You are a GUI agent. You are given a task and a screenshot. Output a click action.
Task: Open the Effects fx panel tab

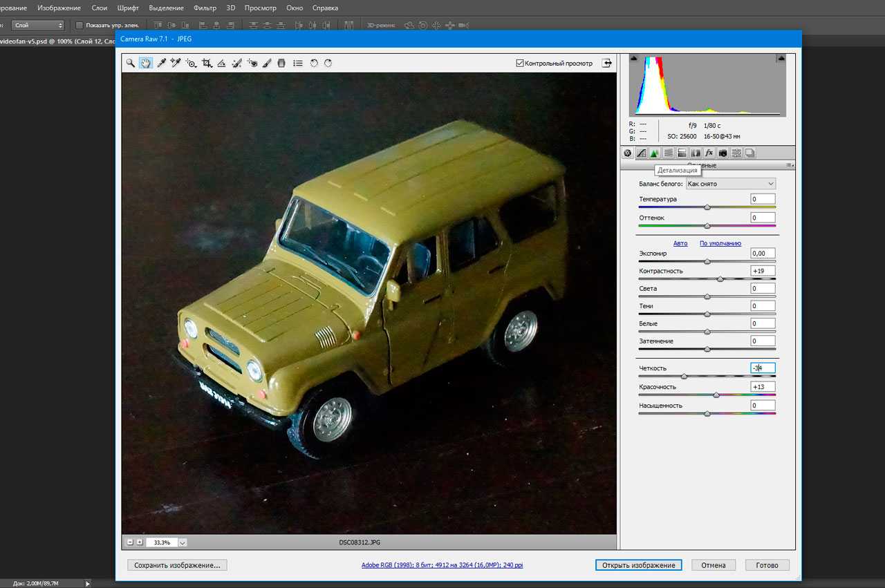point(709,153)
